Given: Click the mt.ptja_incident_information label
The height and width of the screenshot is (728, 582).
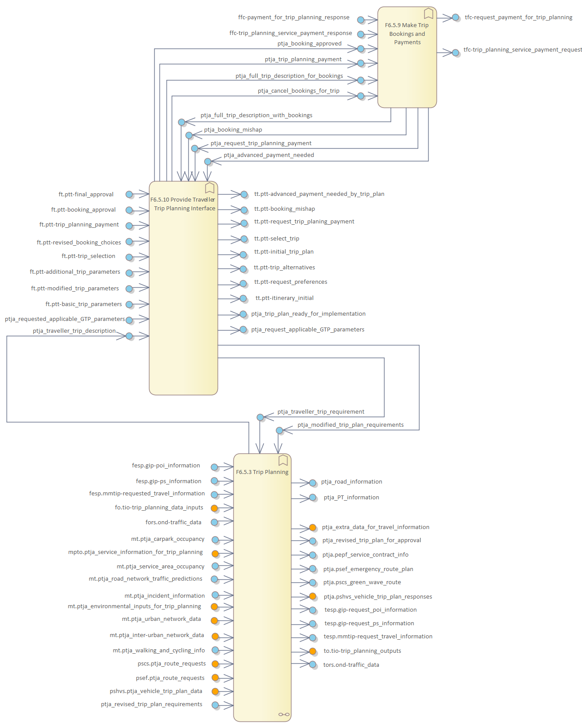Looking at the screenshot, I should [x=164, y=596].
